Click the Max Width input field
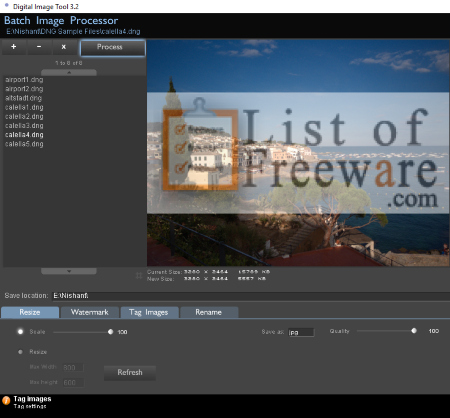 pyautogui.click(x=73, y=368)
